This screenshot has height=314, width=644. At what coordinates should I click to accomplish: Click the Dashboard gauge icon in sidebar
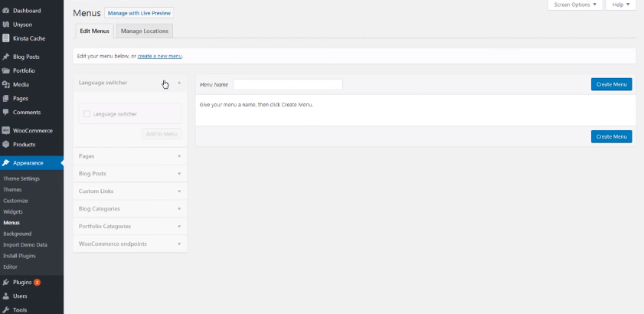click(x=6, y=11)
